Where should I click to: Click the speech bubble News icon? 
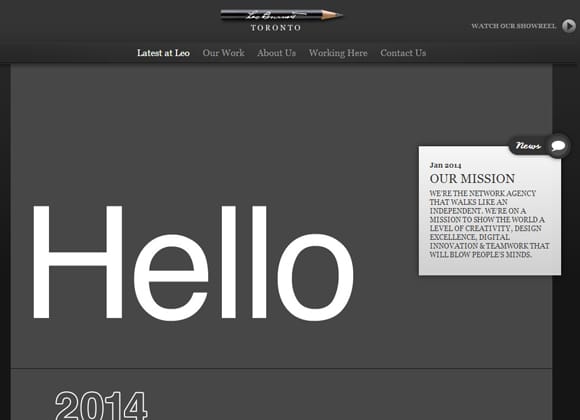(x=559, y=145)
